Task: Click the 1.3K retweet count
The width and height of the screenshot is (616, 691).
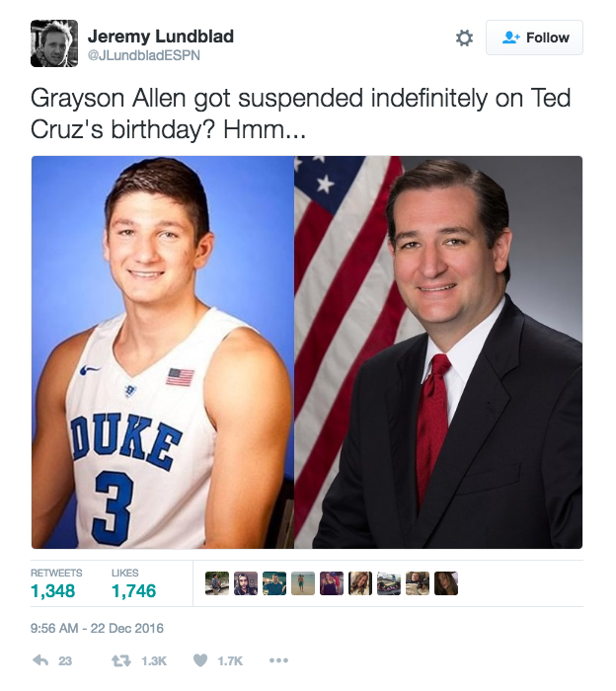Action: [154, 661]
